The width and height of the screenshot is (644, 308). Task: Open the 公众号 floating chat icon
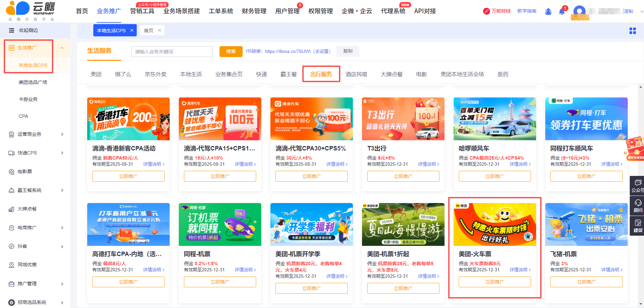tap(638, 183)
